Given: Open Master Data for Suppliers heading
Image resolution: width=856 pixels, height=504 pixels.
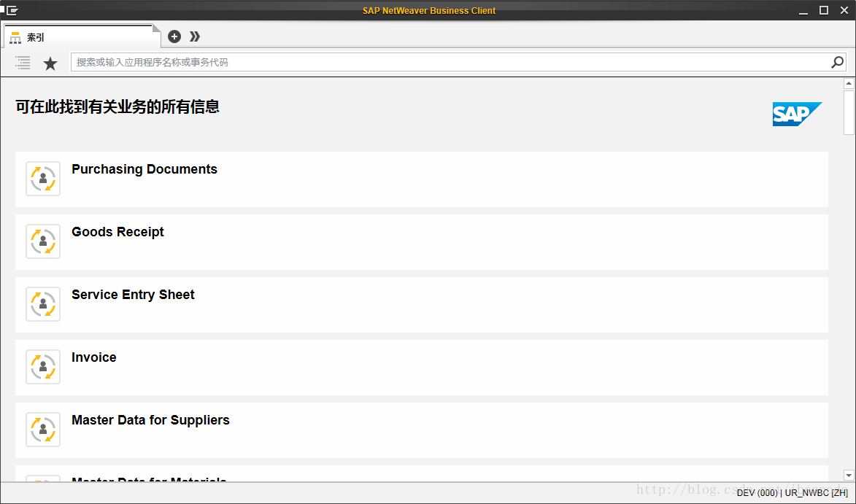Looking at the screenshot, I should tap(150, 420).
